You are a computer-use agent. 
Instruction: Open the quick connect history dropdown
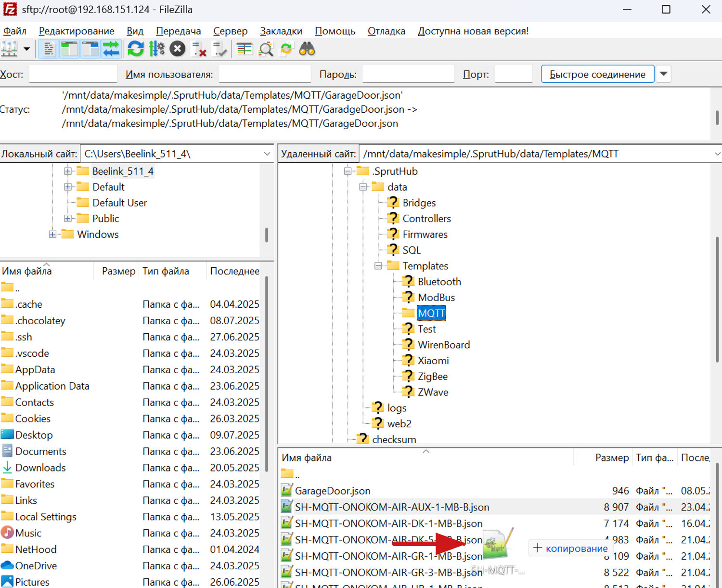coord(664,74)
